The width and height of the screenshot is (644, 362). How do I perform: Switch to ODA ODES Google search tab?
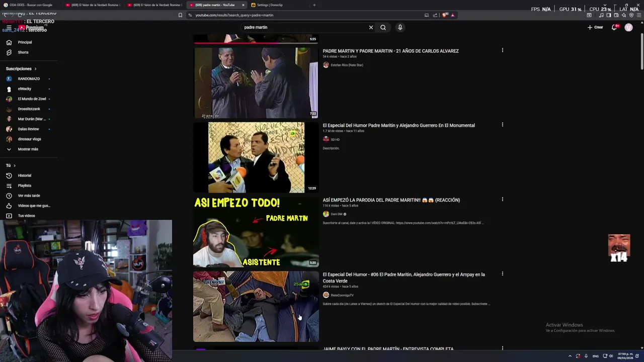click(x=31, y=5)
